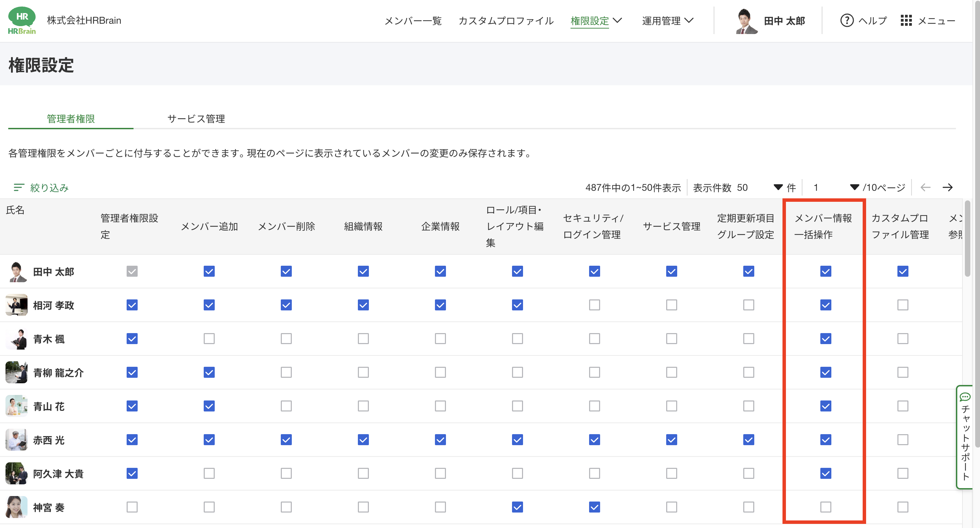980x528 pixels.
Task: Open the チャットサポート chat bubble icon
Action: [x=965, y=397]
